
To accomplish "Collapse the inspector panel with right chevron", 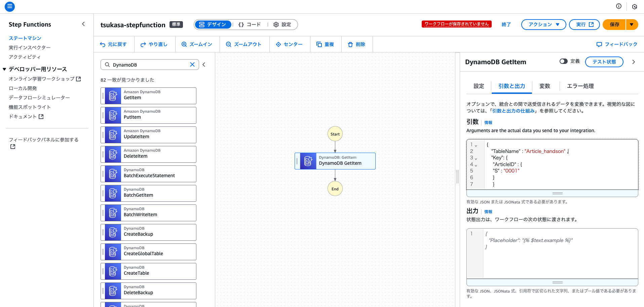I will click(634, 62).
